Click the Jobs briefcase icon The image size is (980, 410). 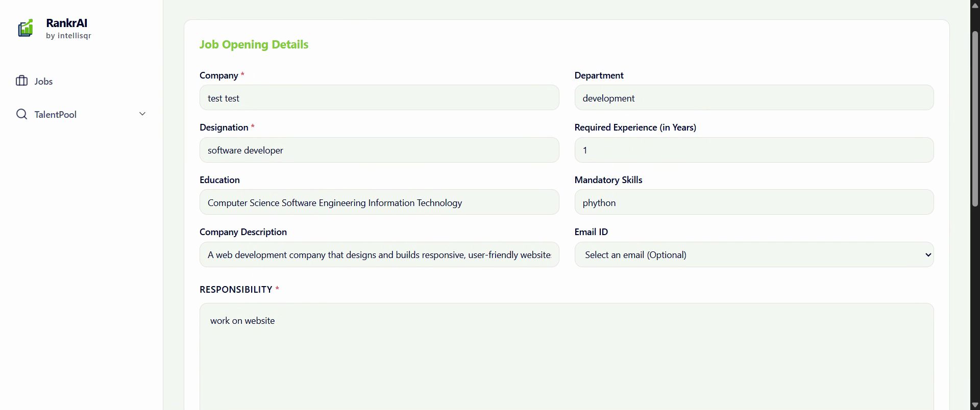pyautogui.click(x=21, y=81)
